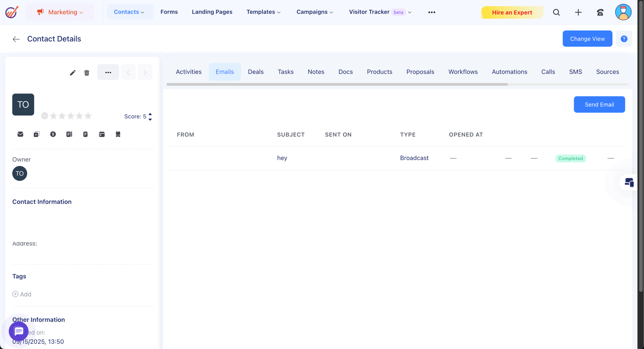Click the horizontal tabs scrollbar
This screenshot has width=644, height=349.
(337, 84)
